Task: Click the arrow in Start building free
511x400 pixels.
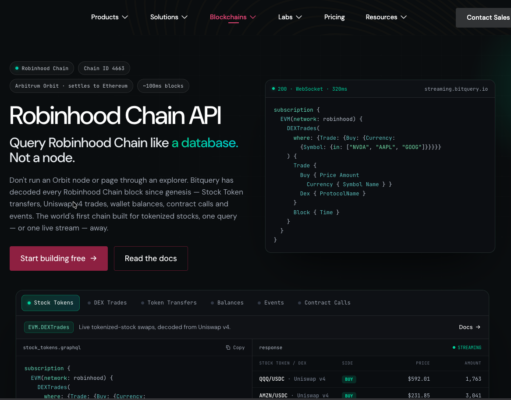Action: pos(94,258)
